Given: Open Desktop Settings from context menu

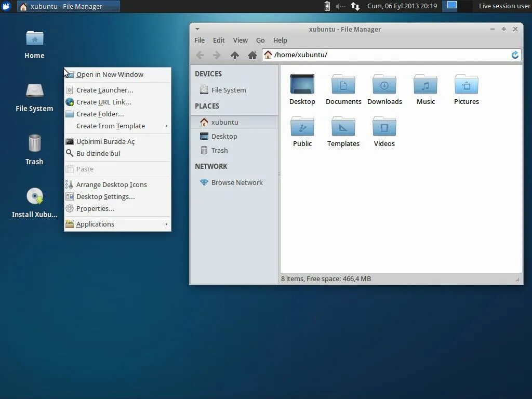Looking at the screenshot, I should click(118, 196).
